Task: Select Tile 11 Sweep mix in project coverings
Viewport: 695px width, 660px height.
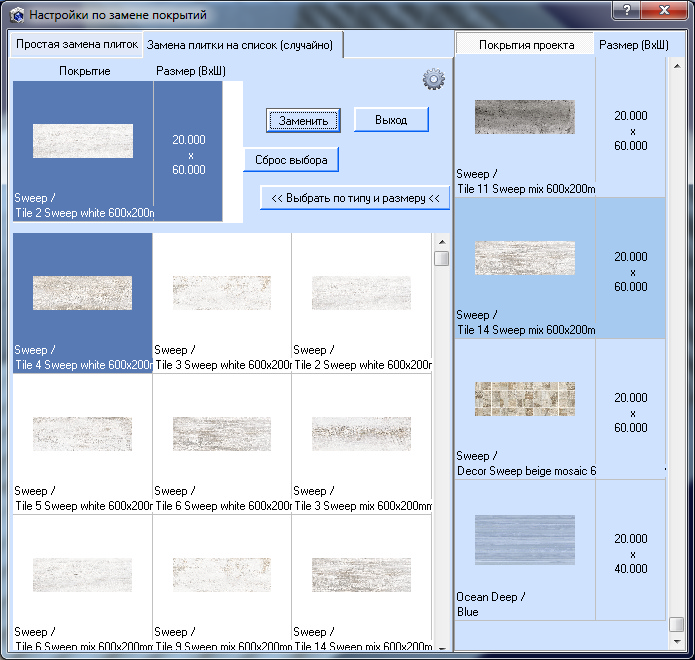Action: [x=525, y=118]
